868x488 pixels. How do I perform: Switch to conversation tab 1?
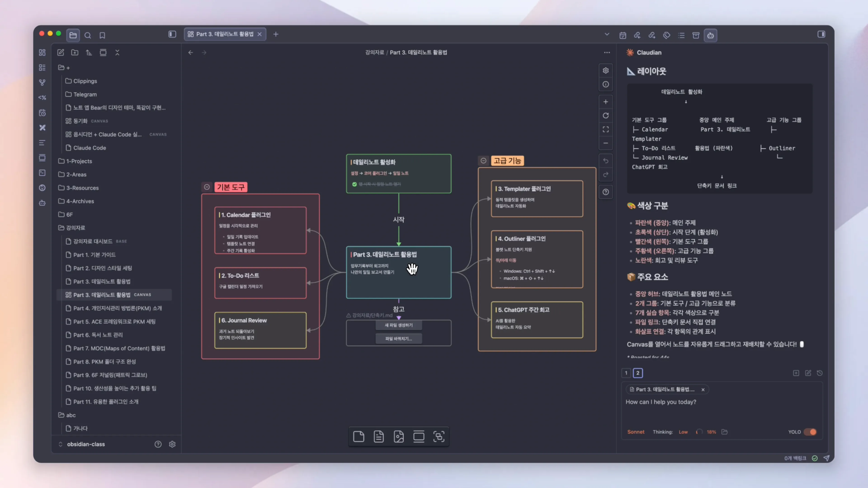point(626,373)
